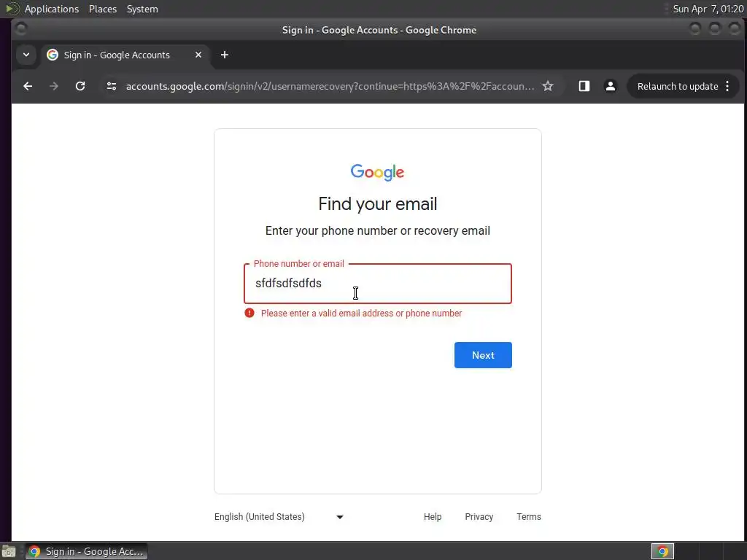Open the English (United States) language dropdown

(279, 517)
